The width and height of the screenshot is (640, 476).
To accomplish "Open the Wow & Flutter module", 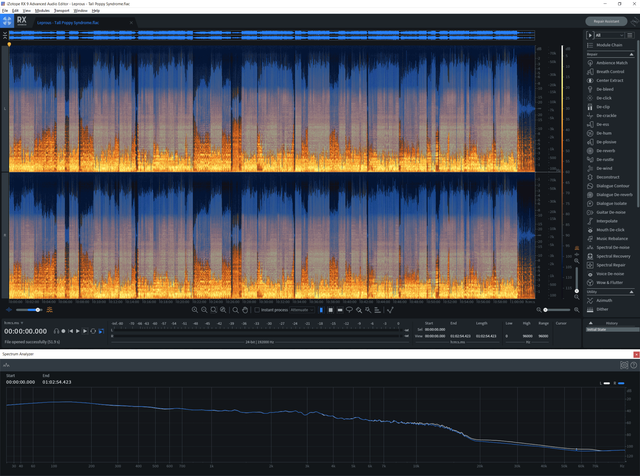I will 605,282.
